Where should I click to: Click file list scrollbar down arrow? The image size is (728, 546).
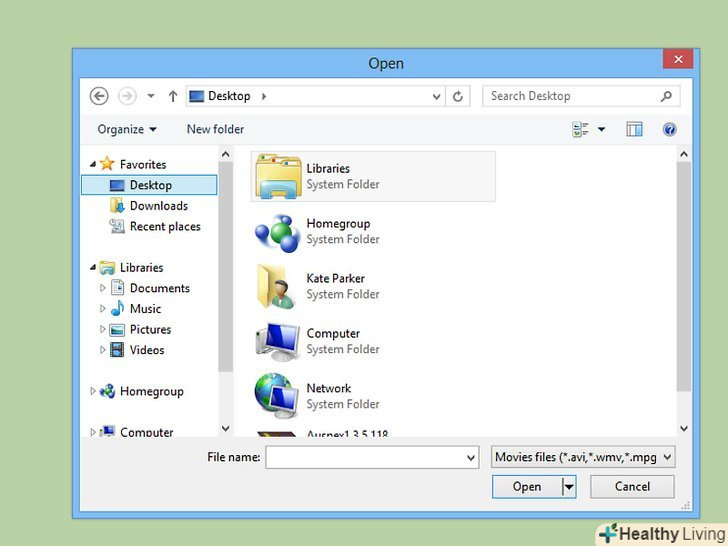tap(684, 428)
